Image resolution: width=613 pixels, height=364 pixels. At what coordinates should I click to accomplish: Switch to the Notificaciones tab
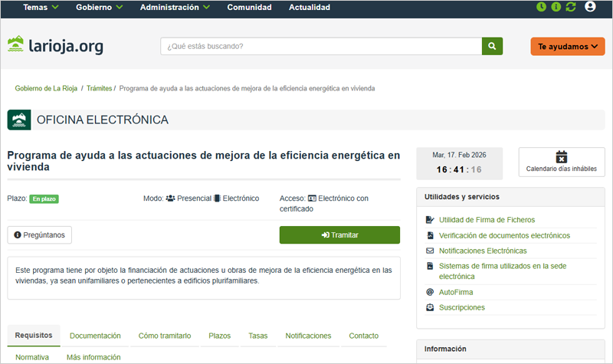tap(308, 336)
